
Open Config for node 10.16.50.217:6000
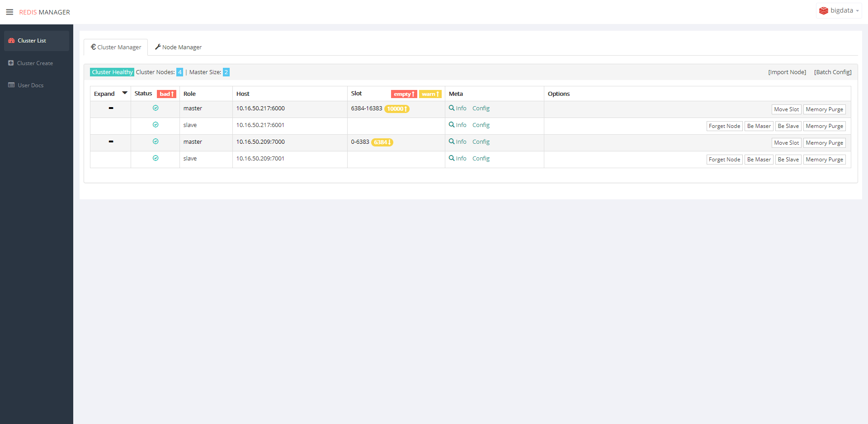[481, 108]
